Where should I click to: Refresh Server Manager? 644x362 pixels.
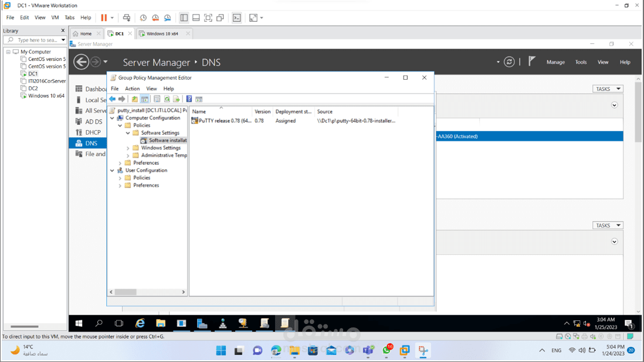(509, 62)
